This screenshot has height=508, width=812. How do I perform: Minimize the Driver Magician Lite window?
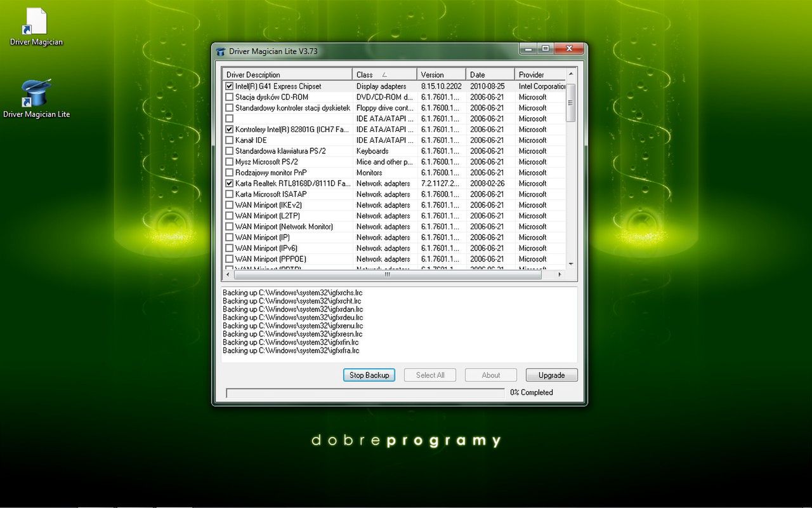[528, 49]
